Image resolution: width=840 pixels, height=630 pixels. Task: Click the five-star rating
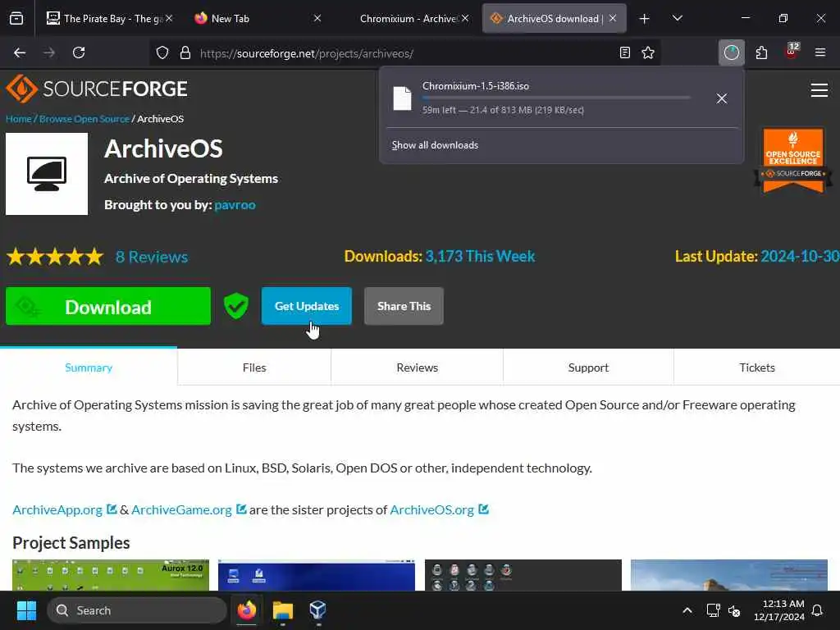pyautogui.click(x=55, y=257)
